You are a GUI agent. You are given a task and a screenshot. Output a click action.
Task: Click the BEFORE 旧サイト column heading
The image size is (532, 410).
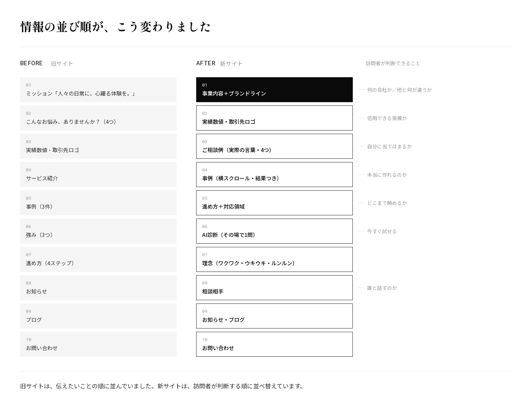47,63
